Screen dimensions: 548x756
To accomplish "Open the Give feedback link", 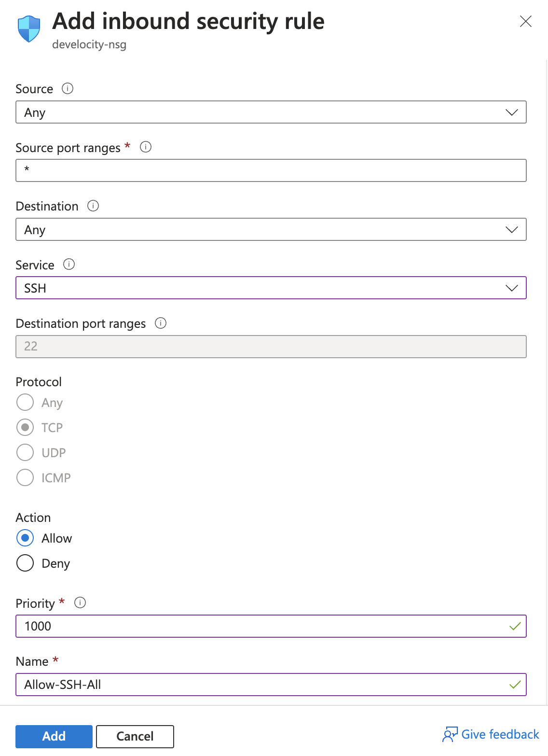I will click(x=500, y=734).
